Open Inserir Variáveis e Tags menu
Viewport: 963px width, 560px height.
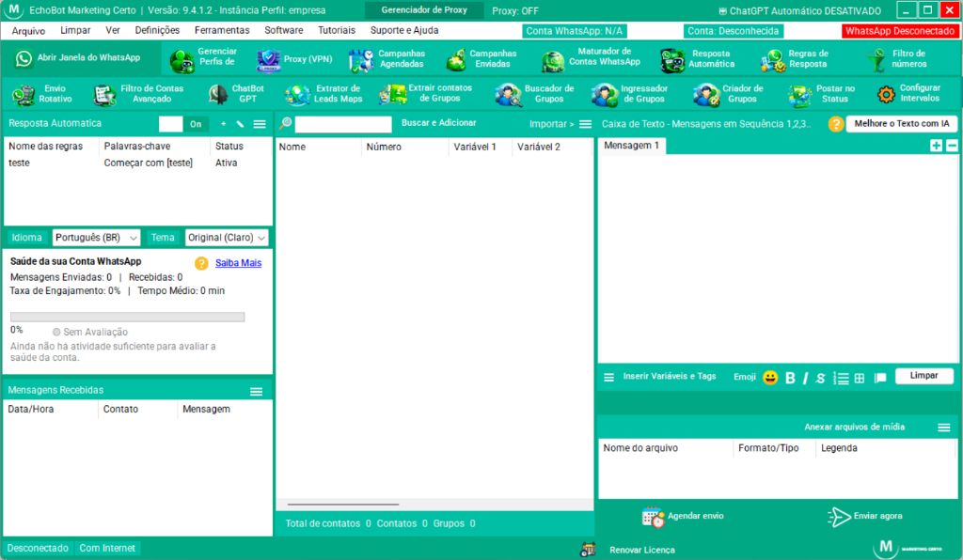[x=608, y=377]
